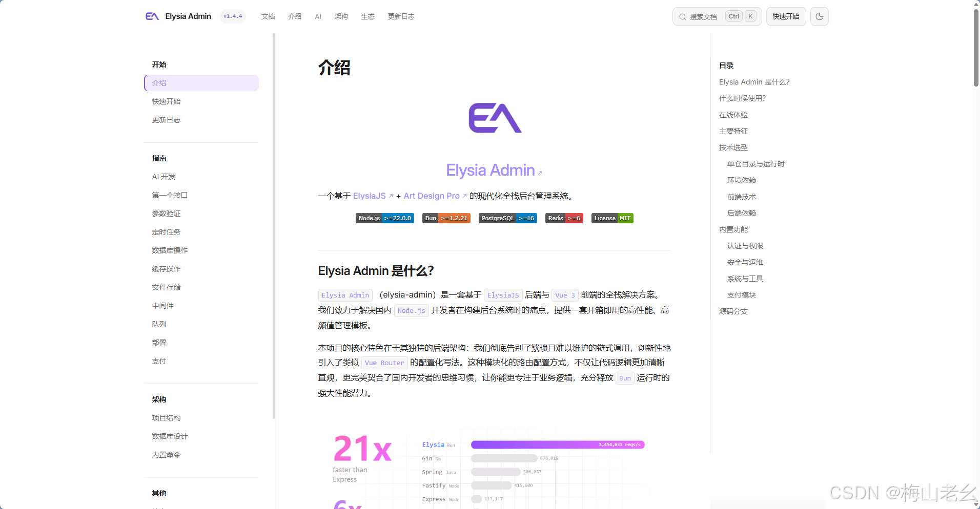Jump to 什么时候使用? in TOC
980x509 pixels.
(742, 98)
